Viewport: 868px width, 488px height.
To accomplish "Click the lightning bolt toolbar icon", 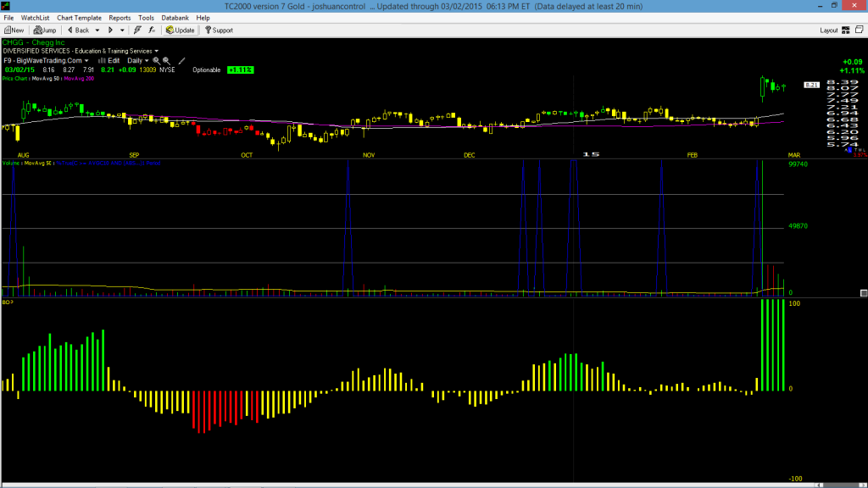I will pyautogui.click(x=138, y=30).
